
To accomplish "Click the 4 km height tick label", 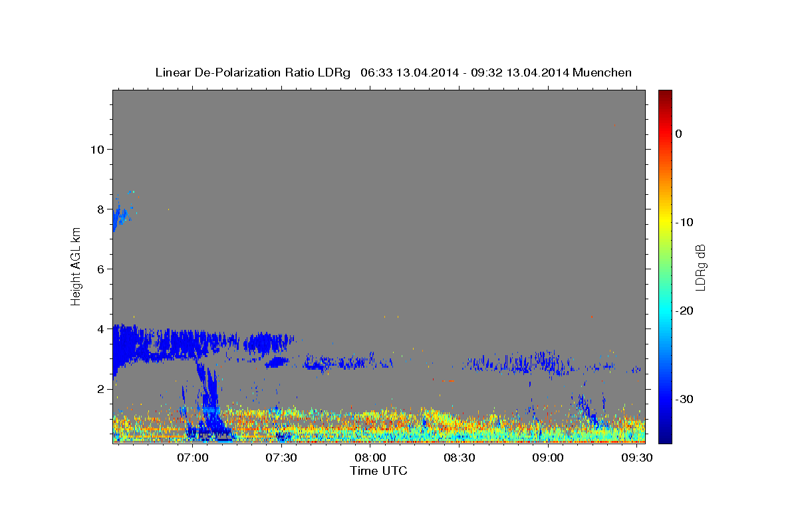I will coord(100,329).
